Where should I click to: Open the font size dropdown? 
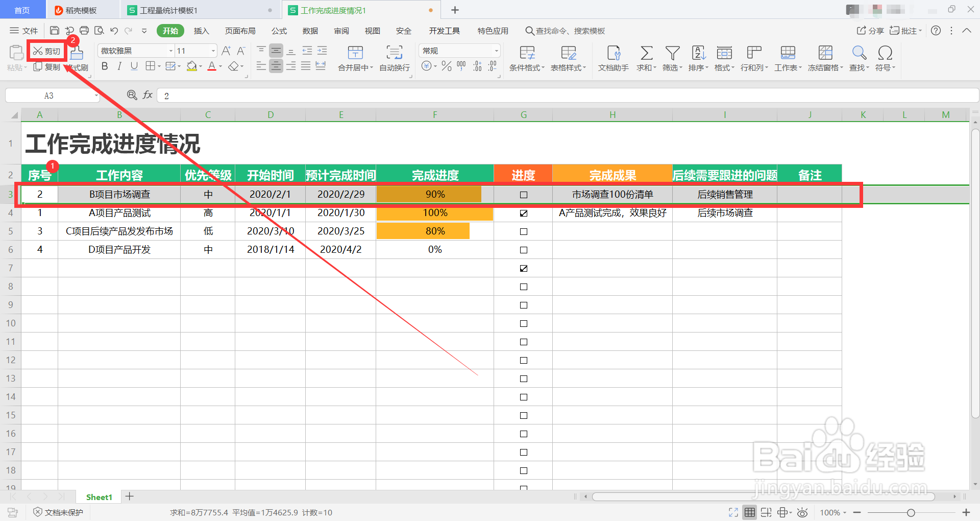coord(213,51)
